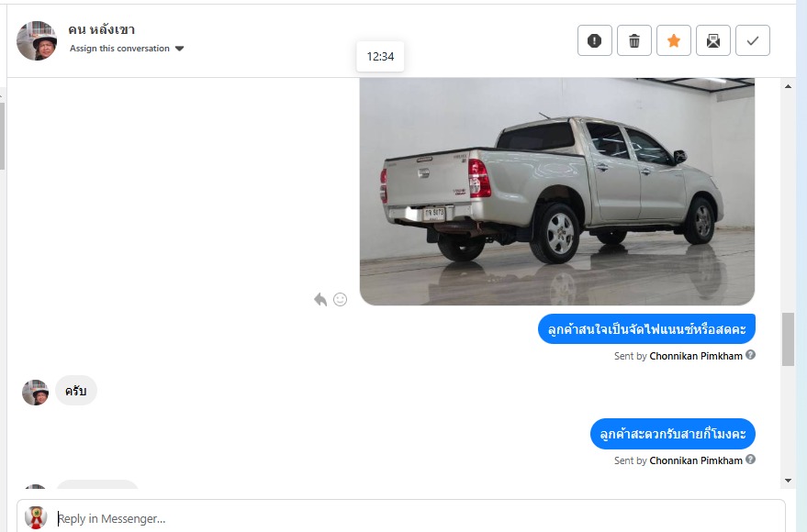Mark conversation as spam with exclamation icon
Image resolution: width=807 pixels, height=532 pixels.
[x=594, y=40]
